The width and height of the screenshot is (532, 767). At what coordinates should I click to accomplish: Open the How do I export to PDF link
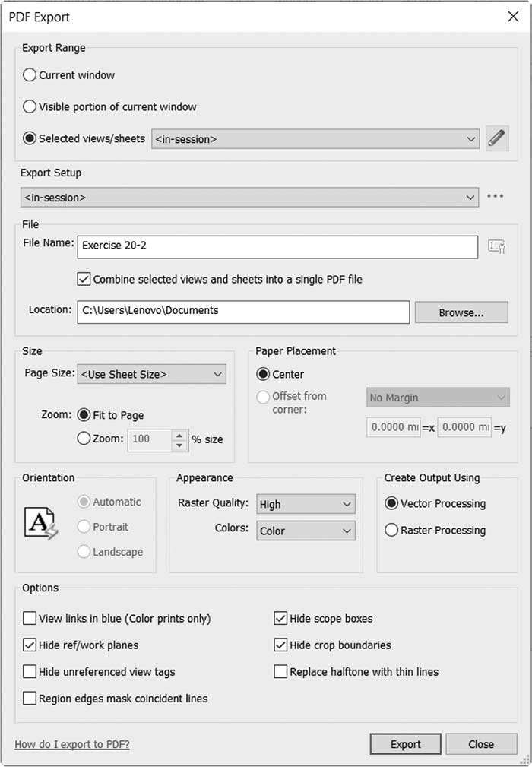pyautogui.click(x=72, y=744)
